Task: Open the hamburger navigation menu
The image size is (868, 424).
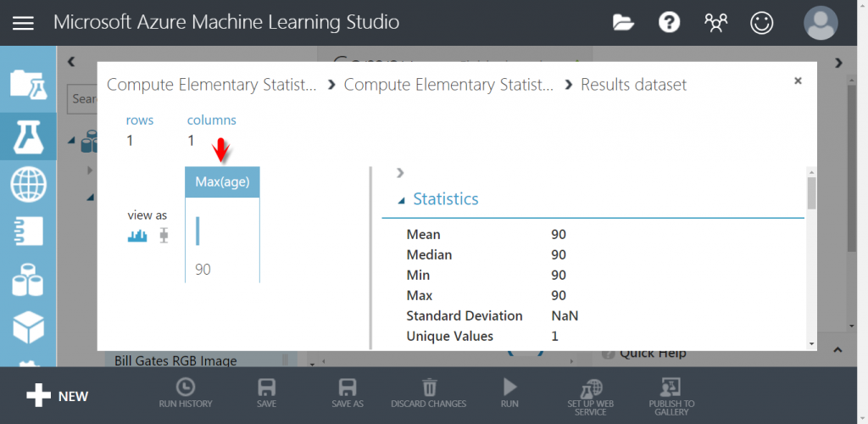Action: click(x=23, y=23)
